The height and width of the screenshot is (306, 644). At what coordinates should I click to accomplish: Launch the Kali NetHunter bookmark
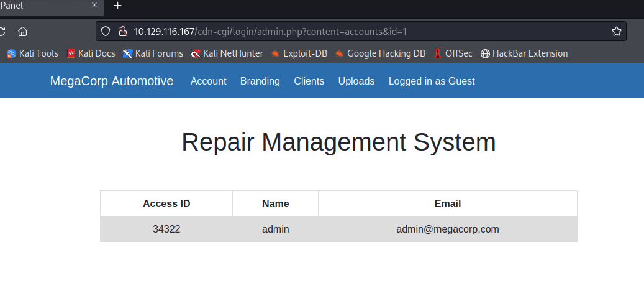227,53
